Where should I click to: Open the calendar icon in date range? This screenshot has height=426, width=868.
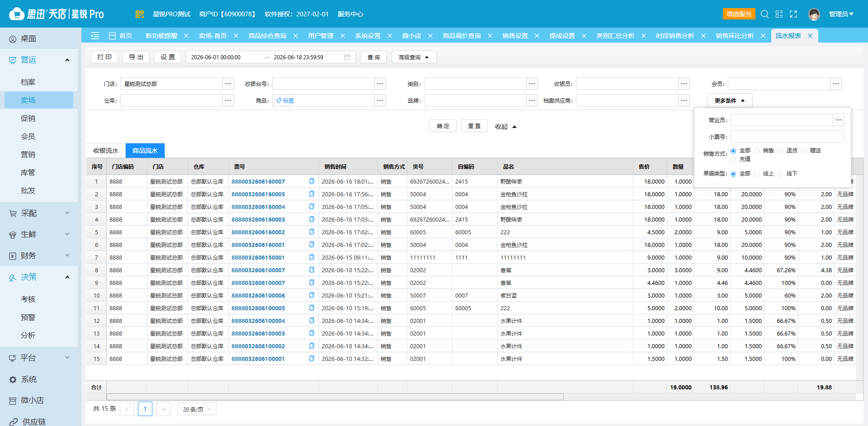tap(347, 57)
